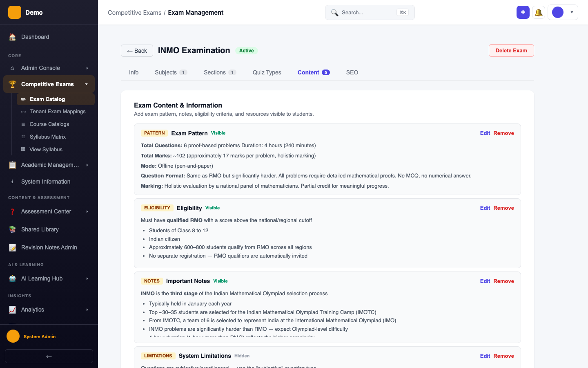Screen dimensions: 588x368
Task: Click the orange Demo logo icon
Action: (x=15, y=12)
